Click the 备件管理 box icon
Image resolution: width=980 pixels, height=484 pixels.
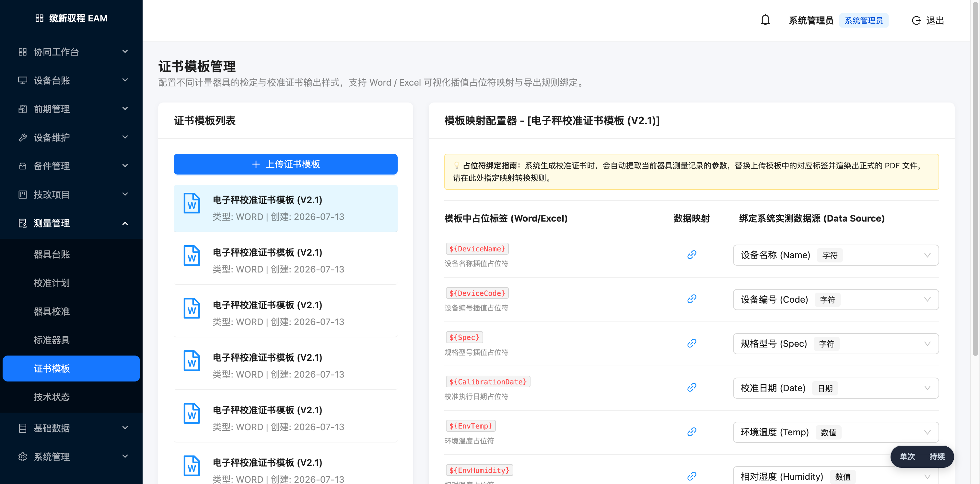[x=22, y=166]
